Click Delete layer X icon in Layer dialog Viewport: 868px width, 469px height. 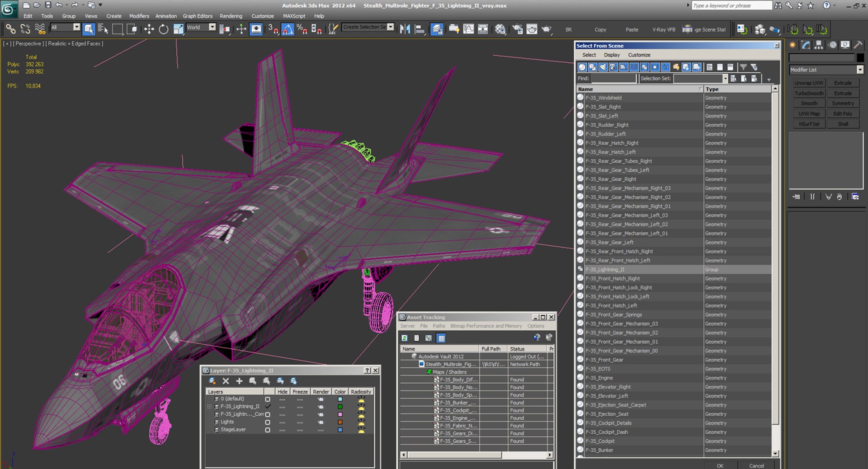click(x=226, y=381)
